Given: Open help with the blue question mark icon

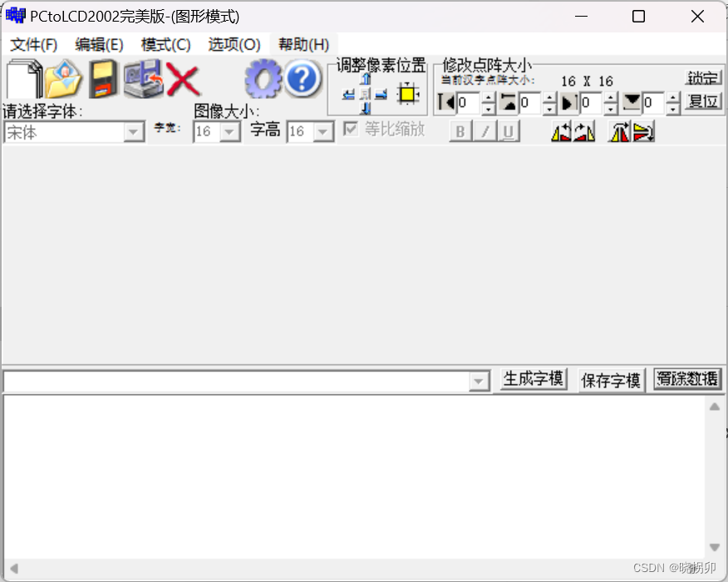Looking at the screenshot, I should [x=303, y=78].
